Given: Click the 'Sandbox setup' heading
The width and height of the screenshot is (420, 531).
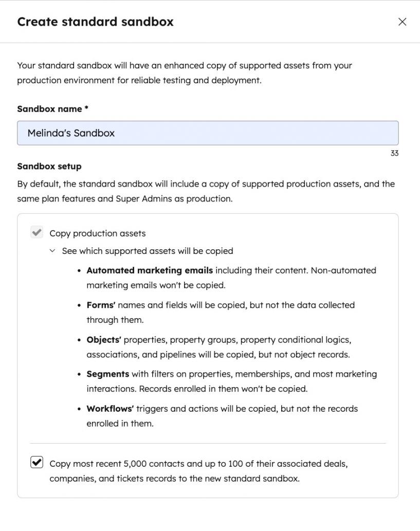Looking at the screenshot, I should pyautogui.click(x=49, y=167).
